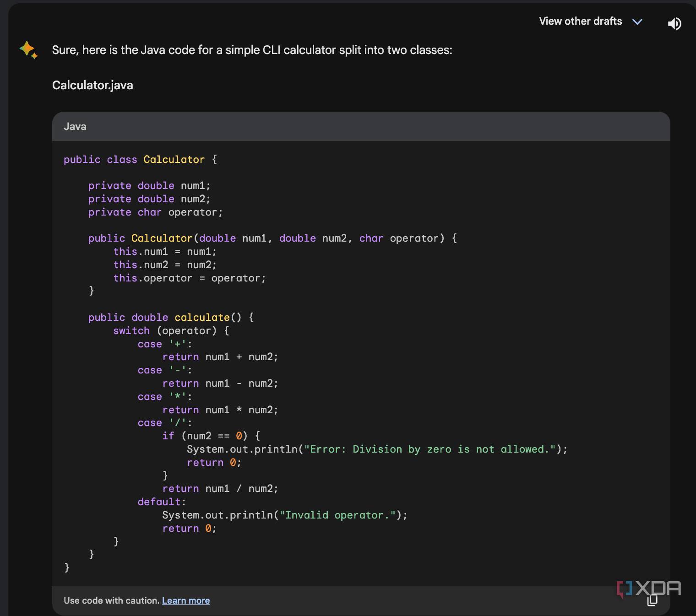696x616 pixels.
Task: Click the Division by zero println line
Action: click(377, 449)
